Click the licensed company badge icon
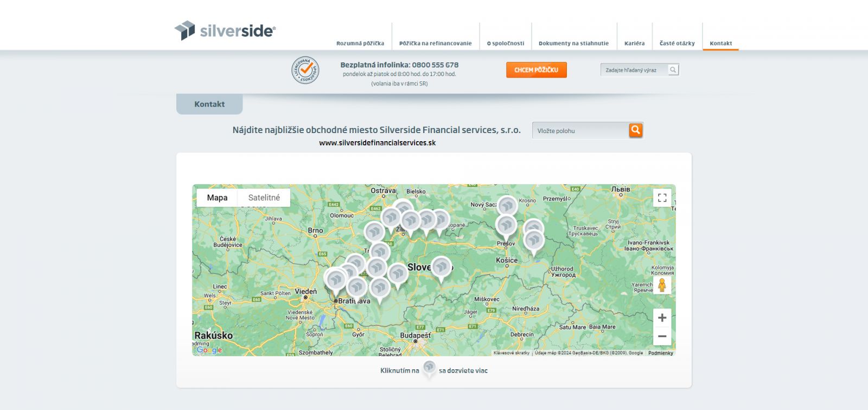This screenshot has width=868, height=410. tap(305, 71)
